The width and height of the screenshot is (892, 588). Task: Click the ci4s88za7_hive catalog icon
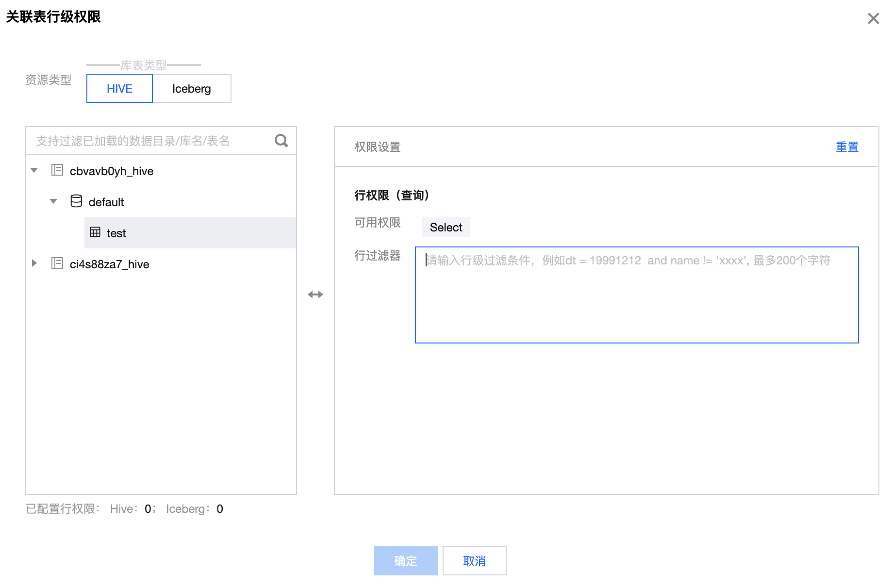click(57, 263)
